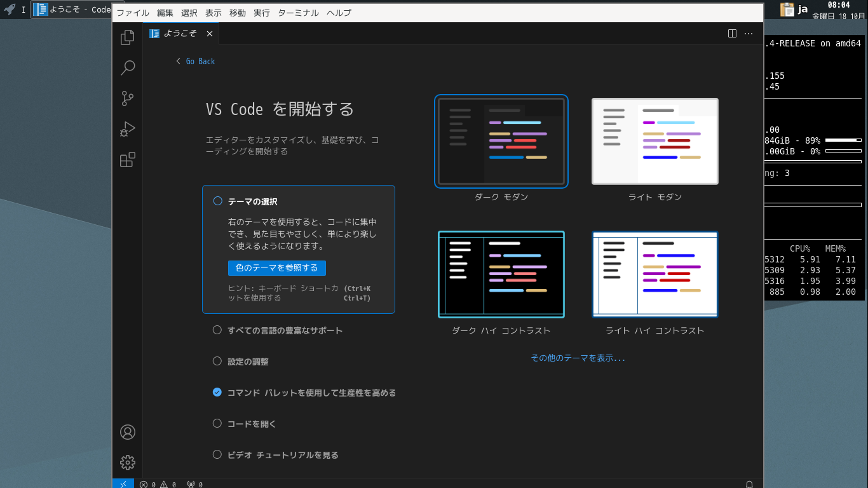Open the その他のテーマを表示... link
The image size is (868, 488).
point(578,358)
